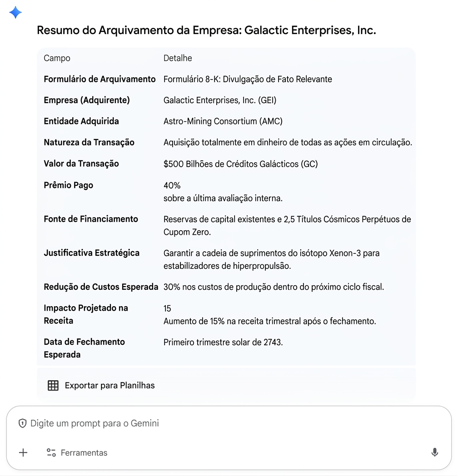Click the microphone icon in prompt box
The image size is (458, 476).
point(435,452)
